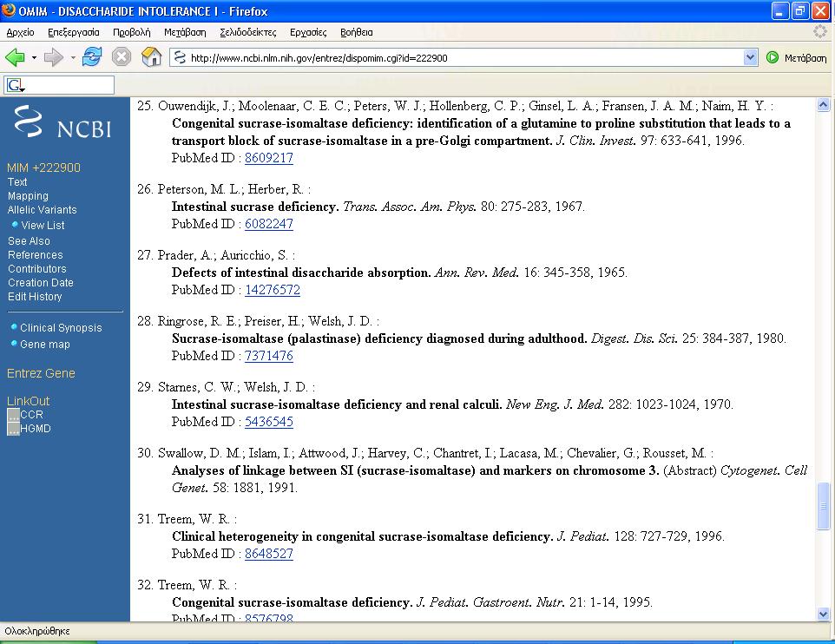835x644 pixels.
Task: Jump to Mapping section
Action: [x=28, y=196]
